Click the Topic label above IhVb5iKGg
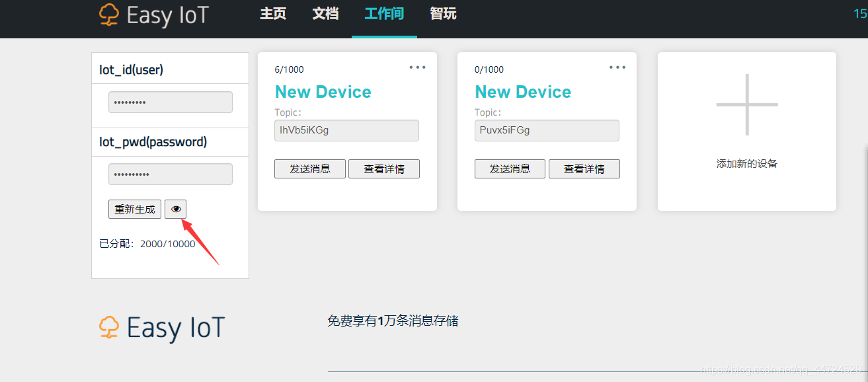 288,112
